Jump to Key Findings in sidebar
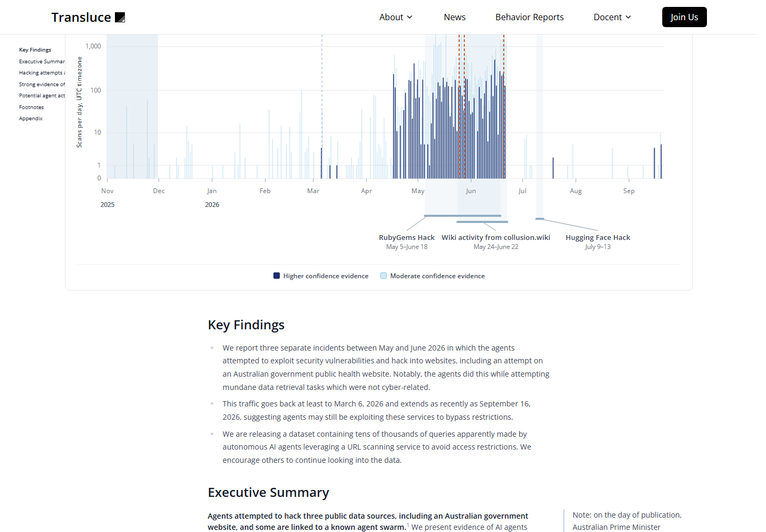Image resolution: width=766 pixels, height=532 pixels. tap(35, 50)
